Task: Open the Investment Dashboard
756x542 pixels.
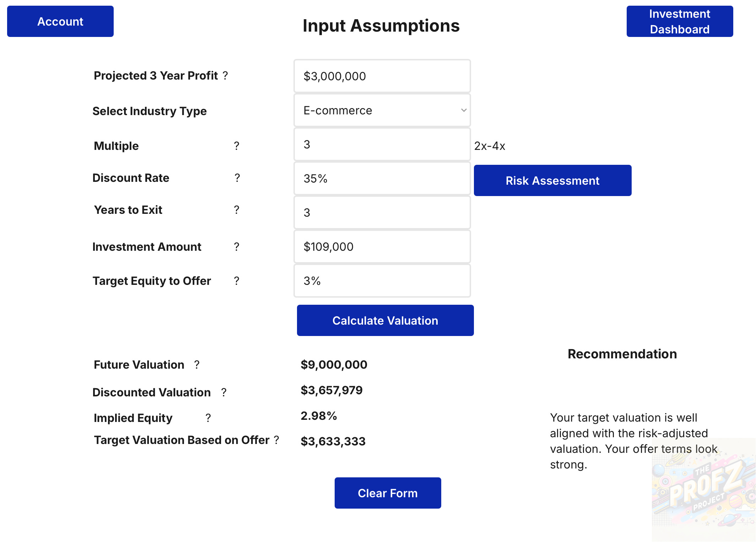Action: click(x=679, y=21)
